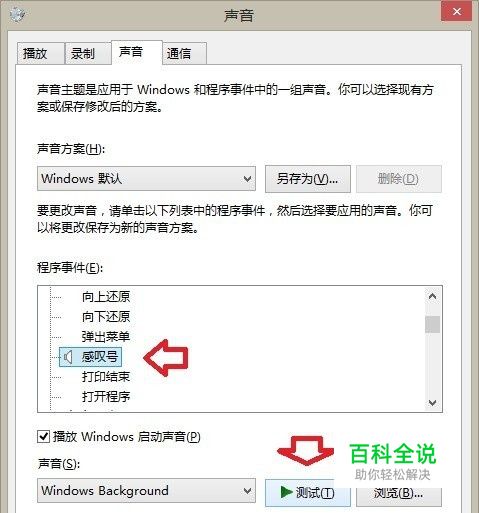
Task: Click the event list scrollbar thumb
Action: pyautogui.click(x=432, y=324)
